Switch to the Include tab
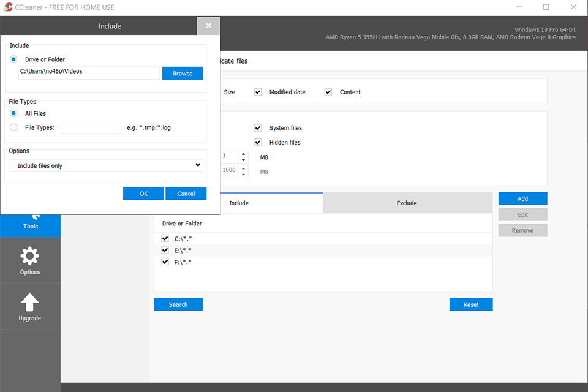This screenshot has height=392, width=588. click(239, 203)
